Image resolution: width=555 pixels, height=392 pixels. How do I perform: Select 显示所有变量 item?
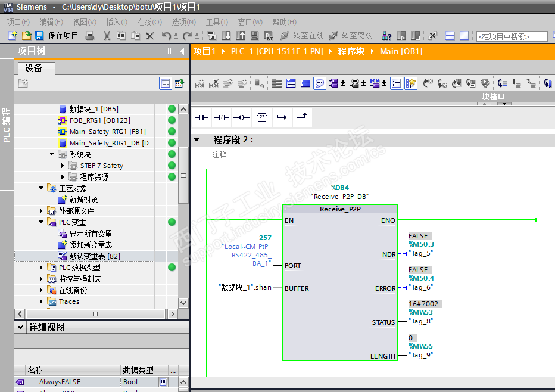point(91,234)
